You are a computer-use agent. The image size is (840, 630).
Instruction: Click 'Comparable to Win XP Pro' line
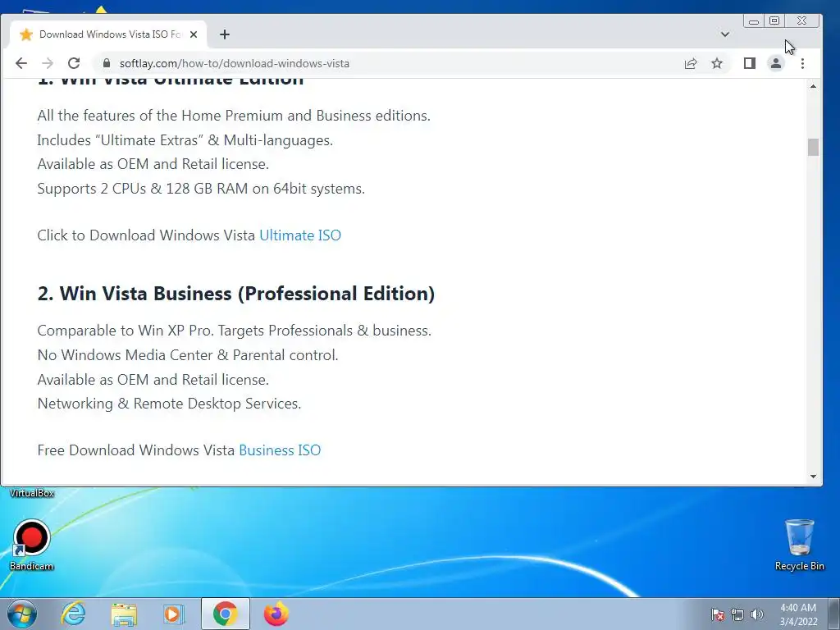(234, 331)
